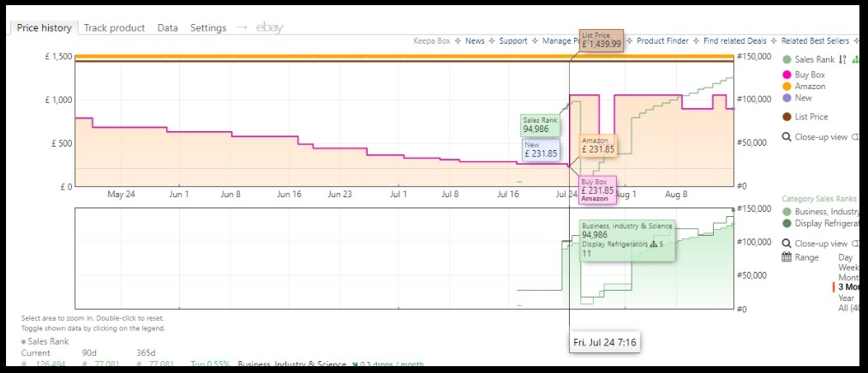Click the '£ 1,000' price axis label
Viewport: 868px width, 373px height.
(58, 100)
